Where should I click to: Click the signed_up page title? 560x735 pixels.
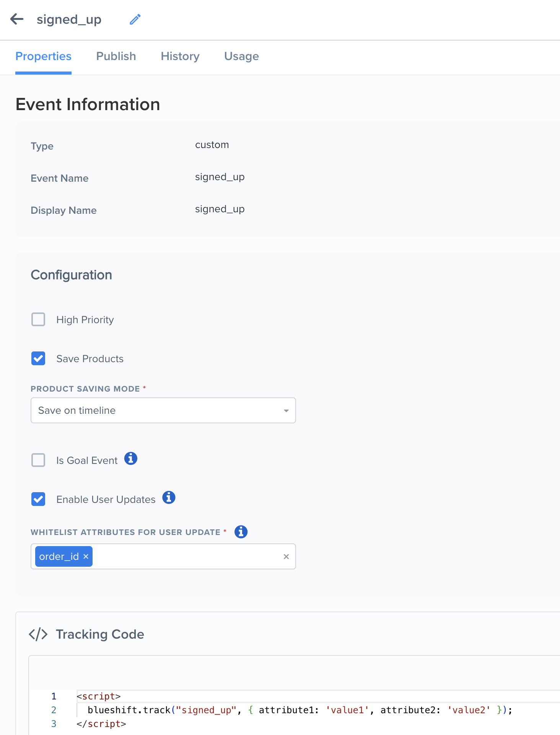(x=69, y=19)
